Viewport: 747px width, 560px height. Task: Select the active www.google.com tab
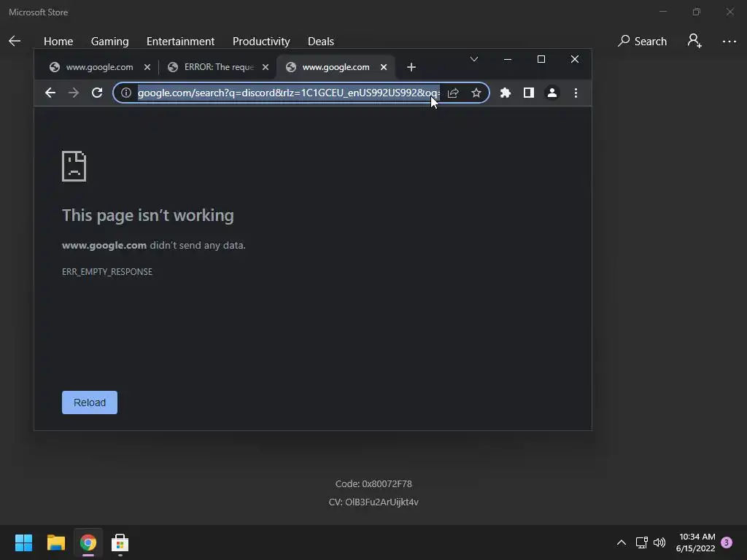[336, 67]
